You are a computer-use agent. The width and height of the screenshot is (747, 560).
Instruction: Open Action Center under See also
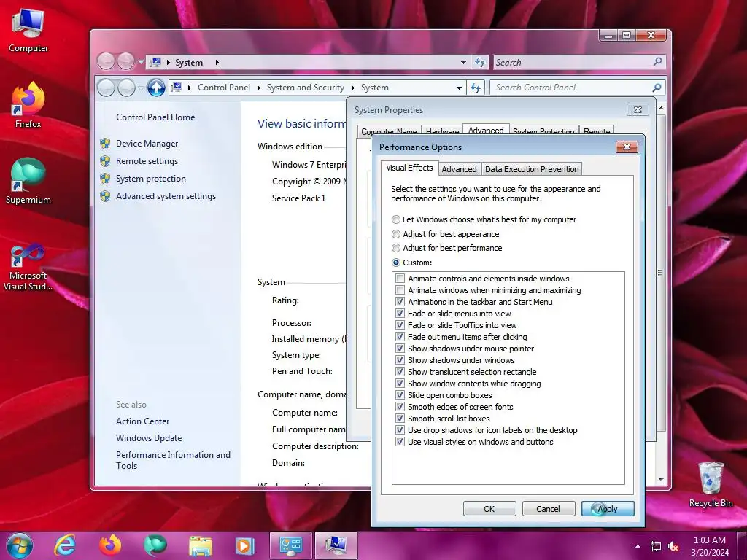tap(142, 421)
